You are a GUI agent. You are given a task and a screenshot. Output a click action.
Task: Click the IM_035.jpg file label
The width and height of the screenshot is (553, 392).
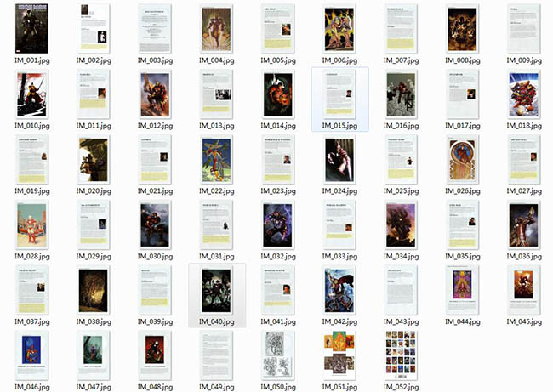463,257
